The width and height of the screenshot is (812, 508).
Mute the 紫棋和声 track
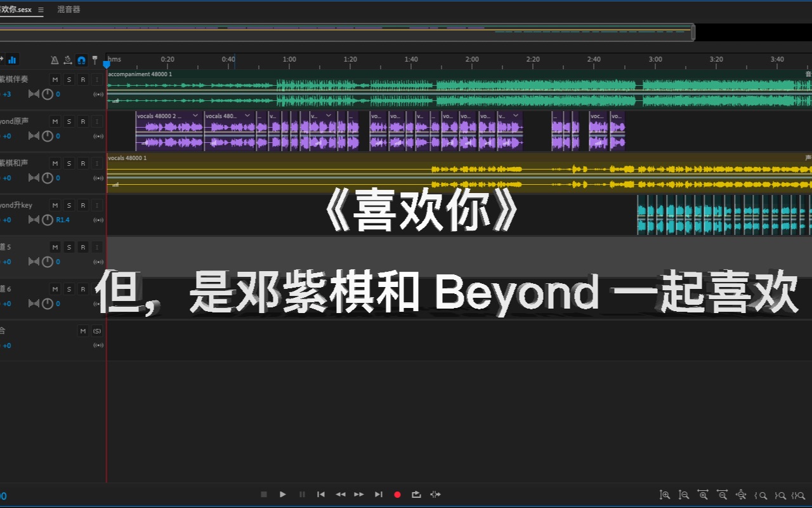click(x=55, y=163)
